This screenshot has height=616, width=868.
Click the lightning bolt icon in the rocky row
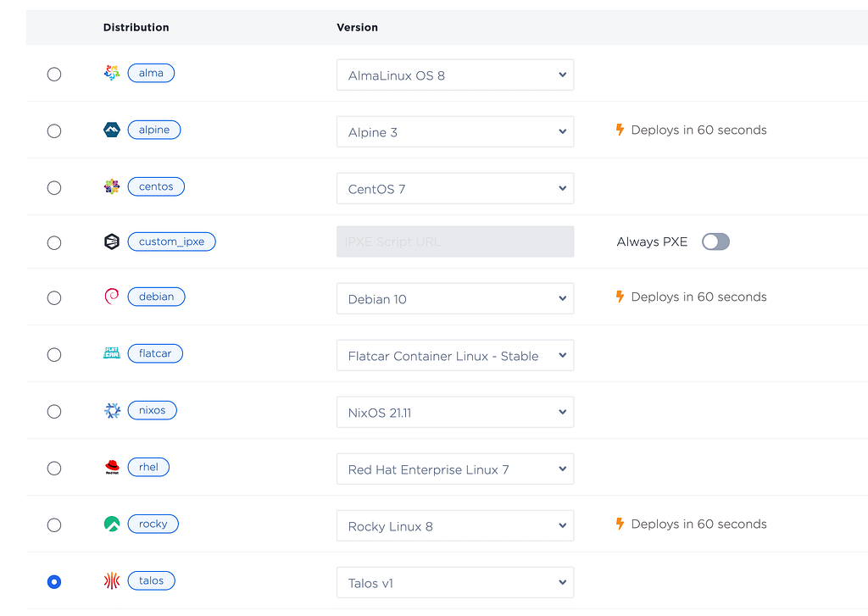[620, 524]
